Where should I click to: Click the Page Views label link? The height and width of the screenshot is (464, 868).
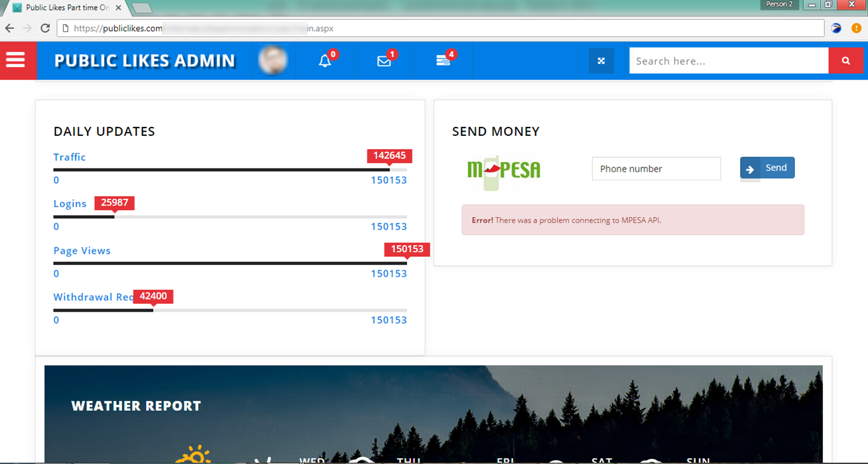click(82, 250)
